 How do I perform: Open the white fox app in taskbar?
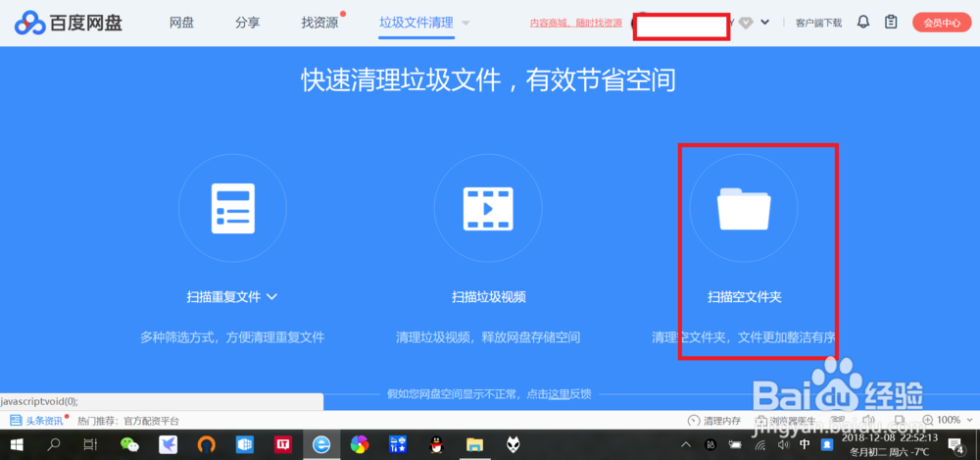tap(514, 445)
